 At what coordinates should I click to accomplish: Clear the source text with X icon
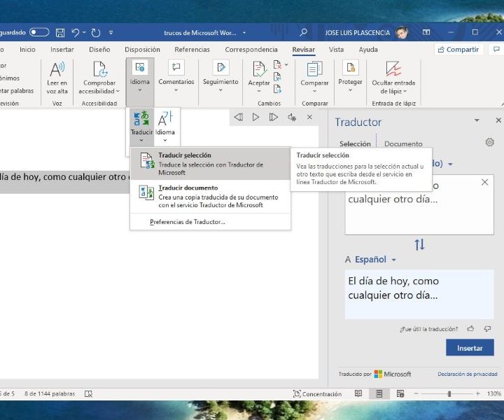click(484, 182)
